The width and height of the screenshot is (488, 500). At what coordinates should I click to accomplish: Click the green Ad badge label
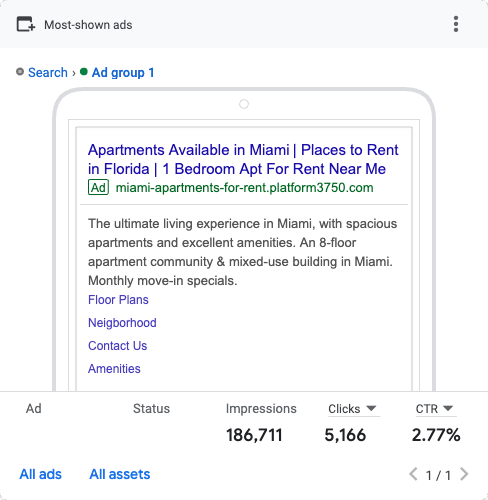pos(98,187)
